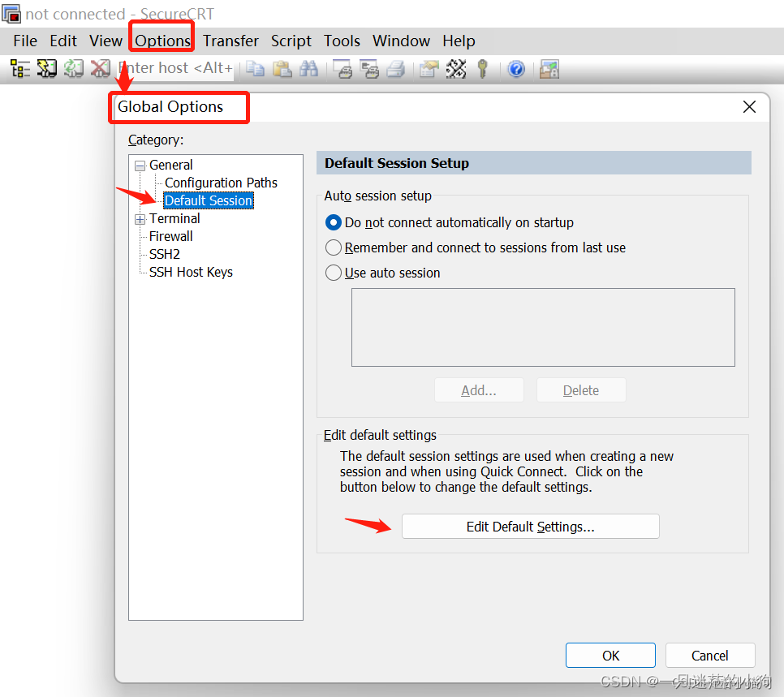Viewport: 784px width, 697px height.
Task: Select Terminal in the Category tree
Action: (174, 218)
